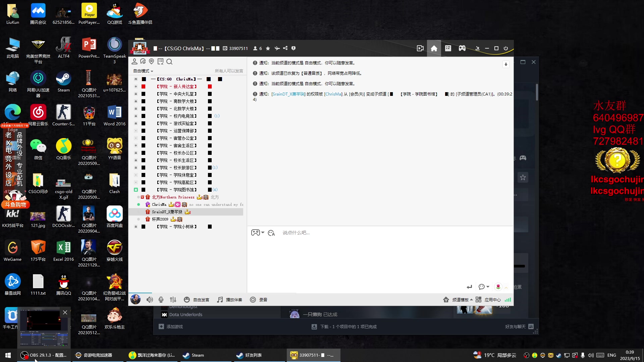The image size is (644, 362).
Task: Open the Windows Start menu
Action: [8, 355]
